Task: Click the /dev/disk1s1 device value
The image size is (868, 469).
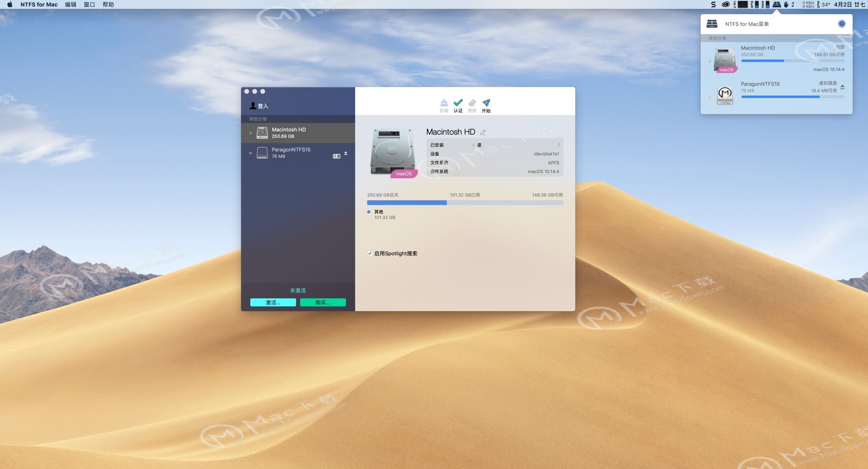Action: tap(546, 154)
